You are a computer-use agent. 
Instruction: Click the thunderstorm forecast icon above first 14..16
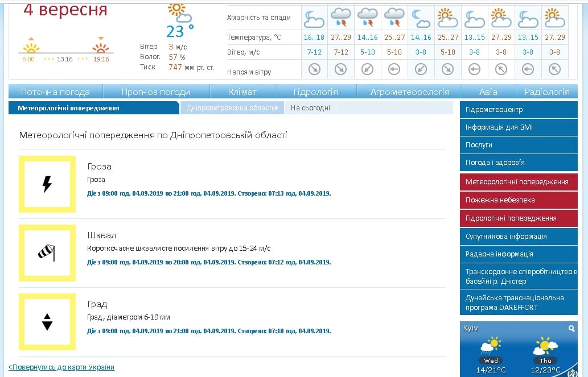point(368,18)
